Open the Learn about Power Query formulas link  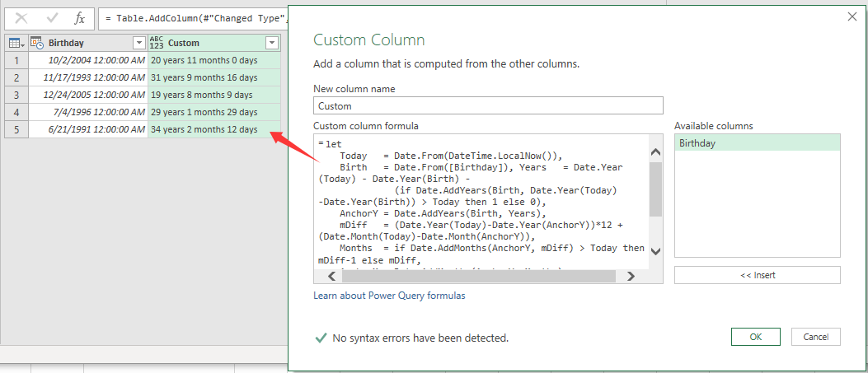click(389, 296)
